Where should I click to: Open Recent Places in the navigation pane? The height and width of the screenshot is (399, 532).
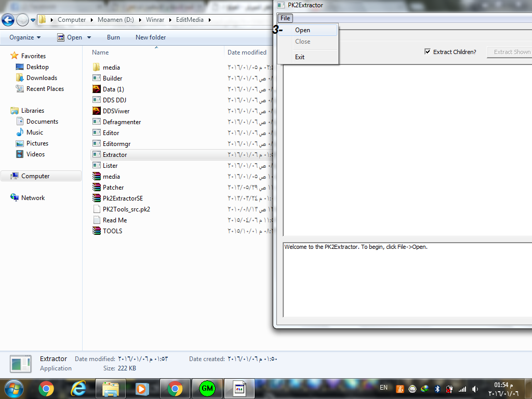click(x=45, y=88)
